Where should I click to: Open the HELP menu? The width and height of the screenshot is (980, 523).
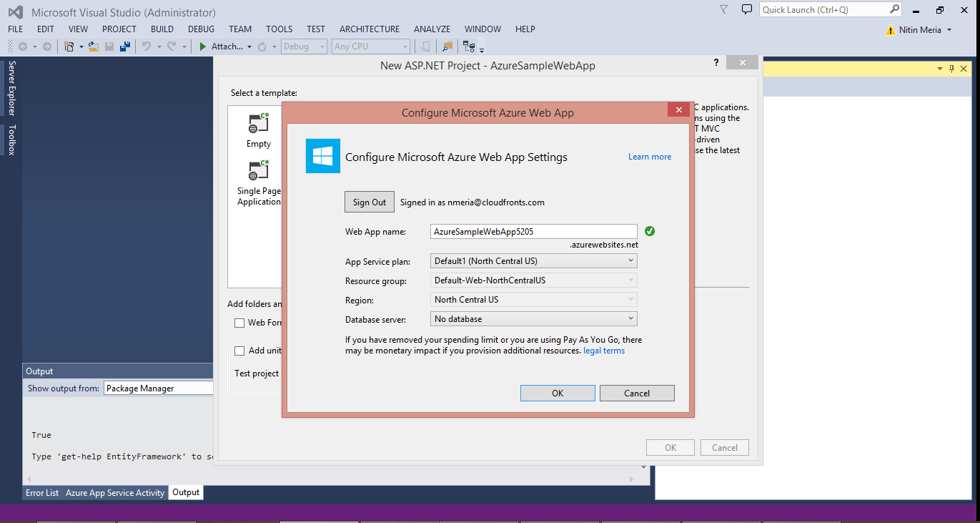pos(525,29)
